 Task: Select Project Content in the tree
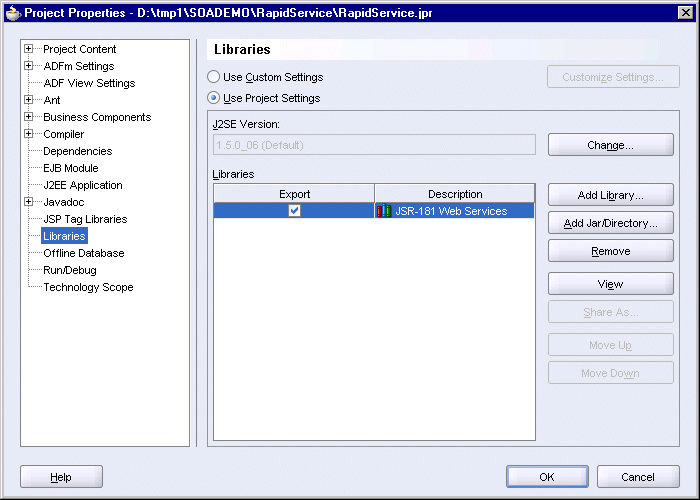(x=79, y=49)
